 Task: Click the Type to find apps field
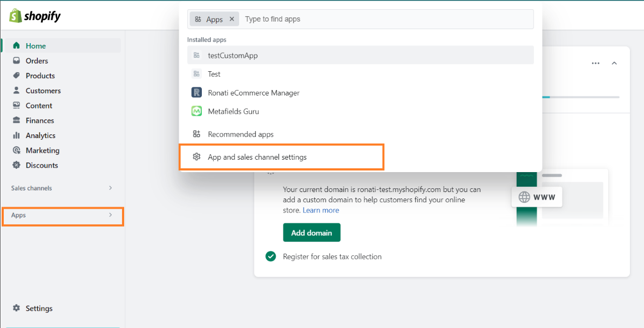[x=386, y=19]
